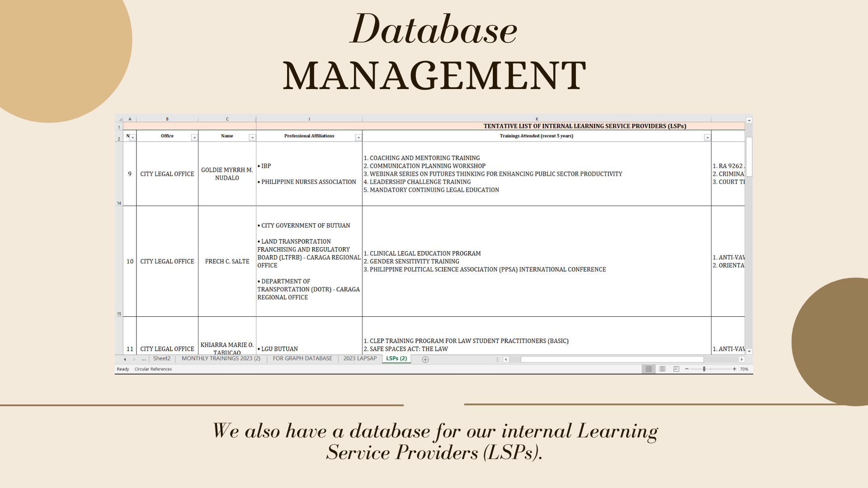Open Trainings Attended filter dropdown
Screen dimensions: 868x488
coord(707,138)
